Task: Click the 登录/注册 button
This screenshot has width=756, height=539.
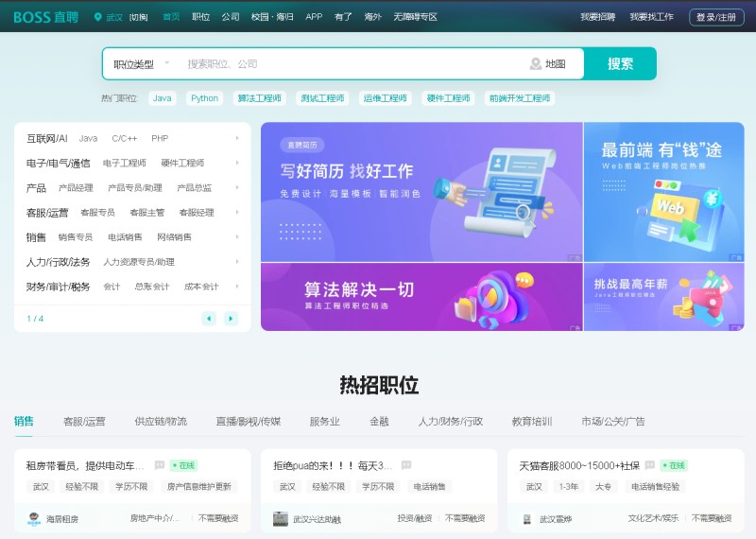Action: tap(716, 17)
